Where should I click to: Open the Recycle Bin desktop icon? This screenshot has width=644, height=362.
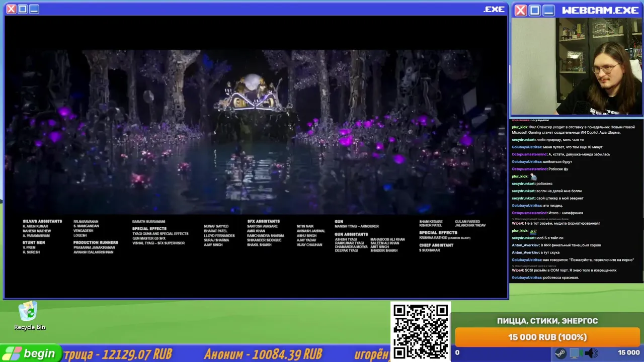click(29, 316)
